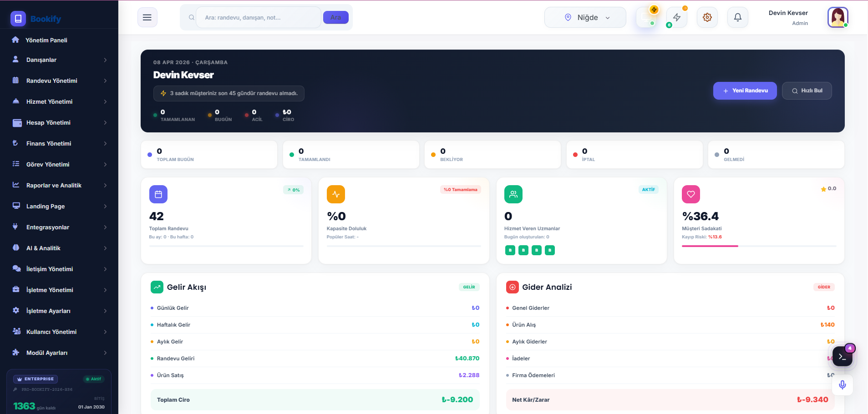Click the person icon for Danışanlar
This screenshot has width=868, height=414.
tap(15, 59)
